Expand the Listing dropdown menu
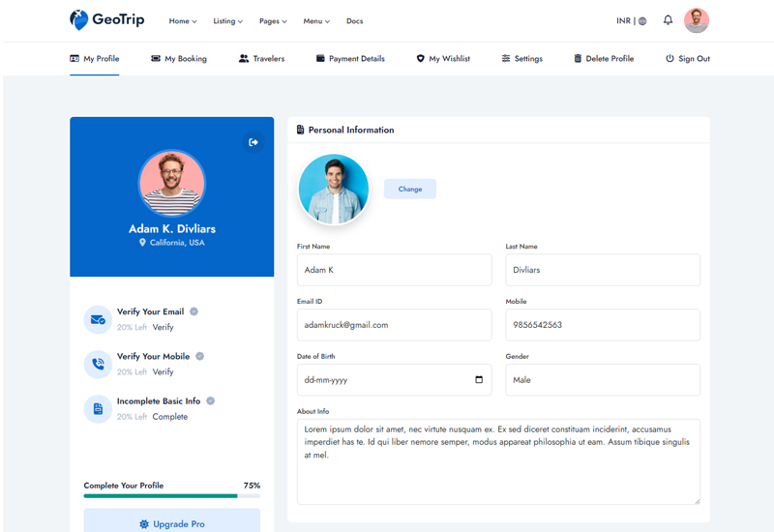 pos(227,21)
